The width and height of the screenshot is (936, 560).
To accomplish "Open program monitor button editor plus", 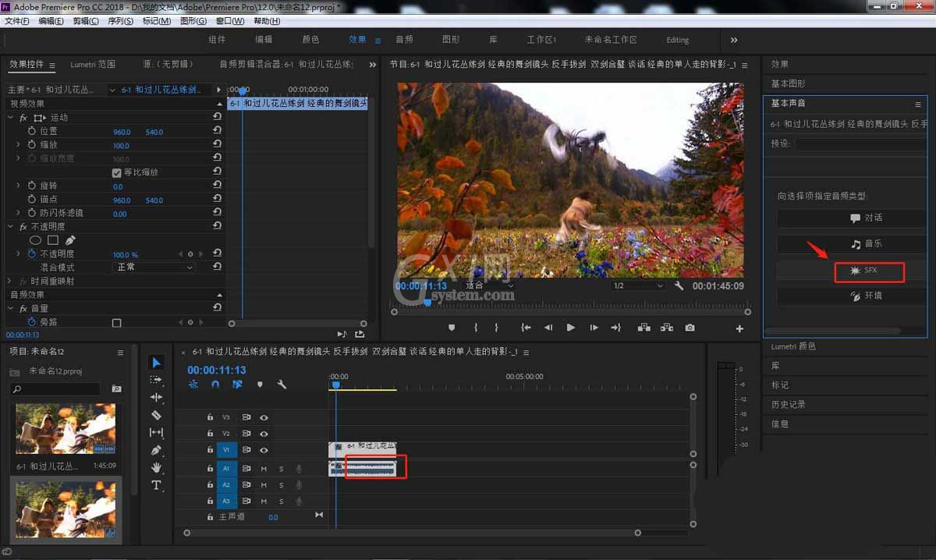I will click(739, 328).
